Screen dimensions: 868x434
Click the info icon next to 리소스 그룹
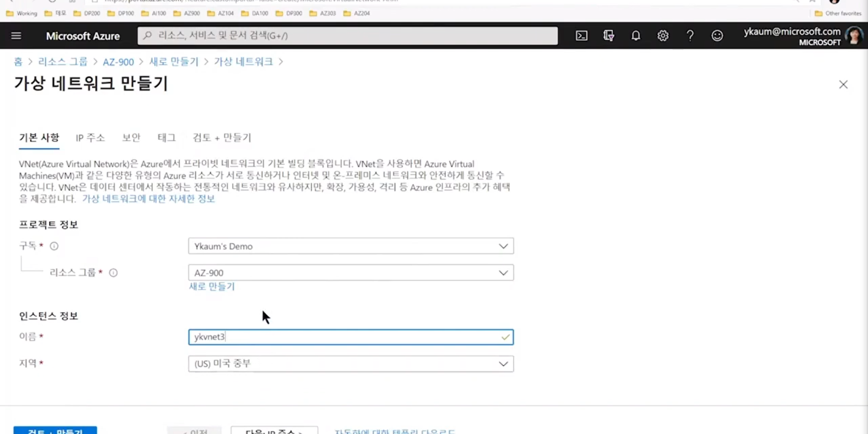coord(113,273)
